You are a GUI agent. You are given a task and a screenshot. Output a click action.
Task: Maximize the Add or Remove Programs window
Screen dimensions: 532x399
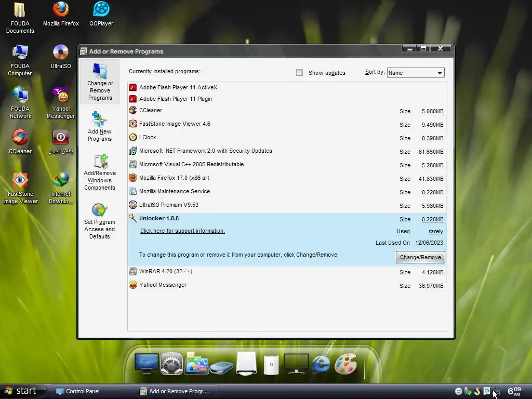click(423, 48)
